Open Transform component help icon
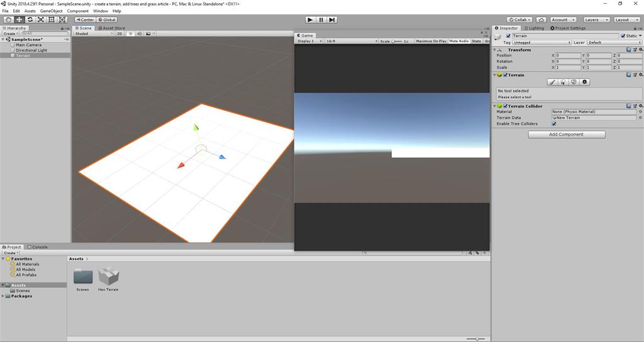 629,50
